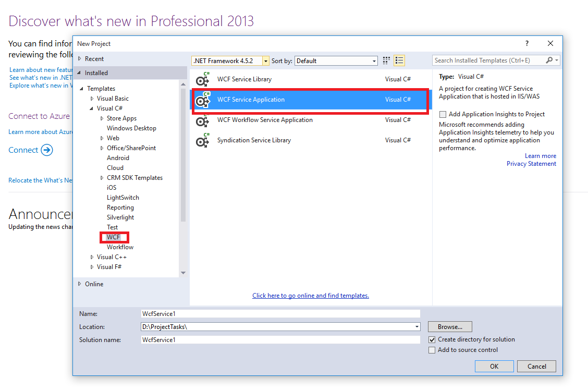Select the LightSwitch template category
The image size is (588, 390).
(x=123, y=198)
